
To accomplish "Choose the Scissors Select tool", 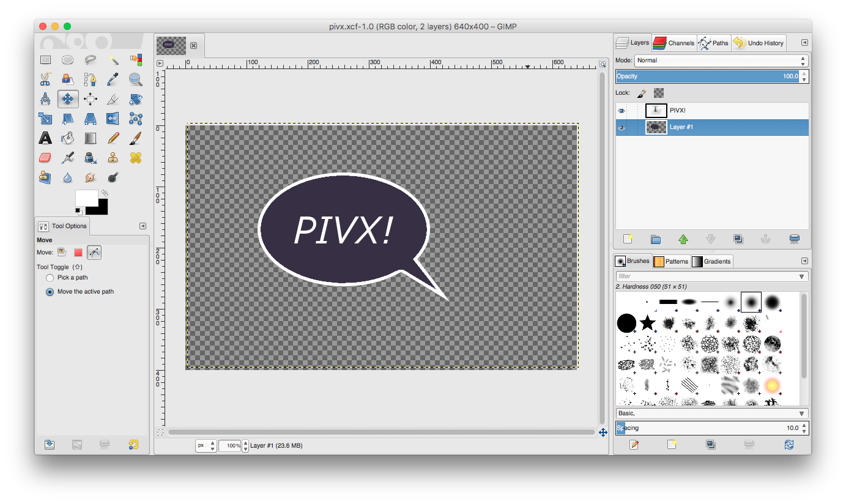I will (45, 80).
